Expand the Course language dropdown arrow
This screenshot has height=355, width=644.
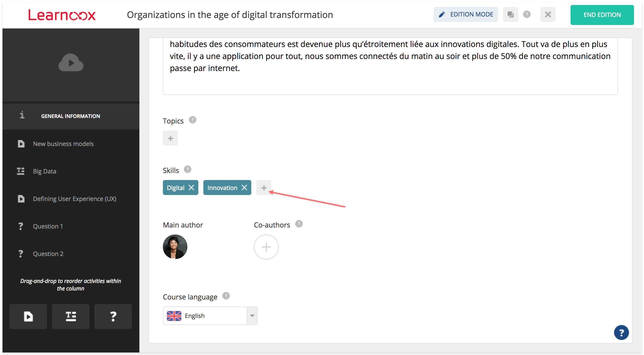(252, 316)
